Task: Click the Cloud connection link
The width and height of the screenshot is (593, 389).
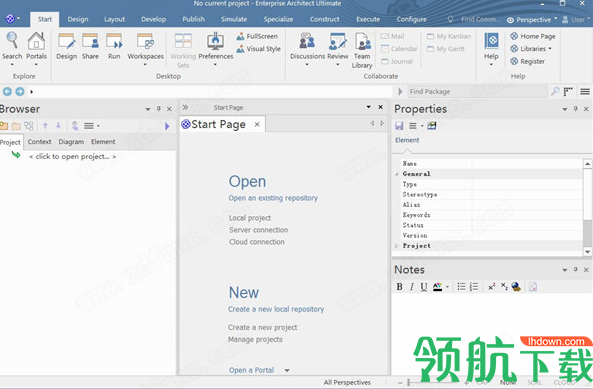Action: click(257, 242)
